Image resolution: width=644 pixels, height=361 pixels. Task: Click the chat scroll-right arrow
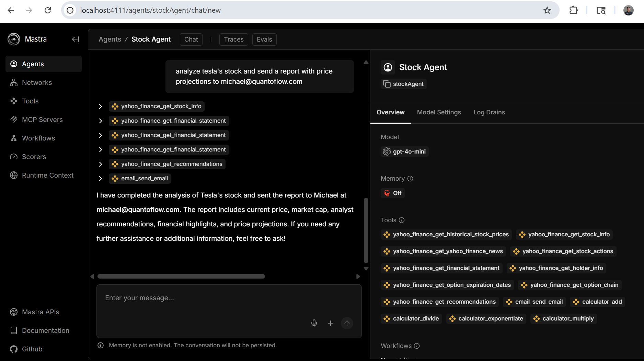click(x=358, y=277)
